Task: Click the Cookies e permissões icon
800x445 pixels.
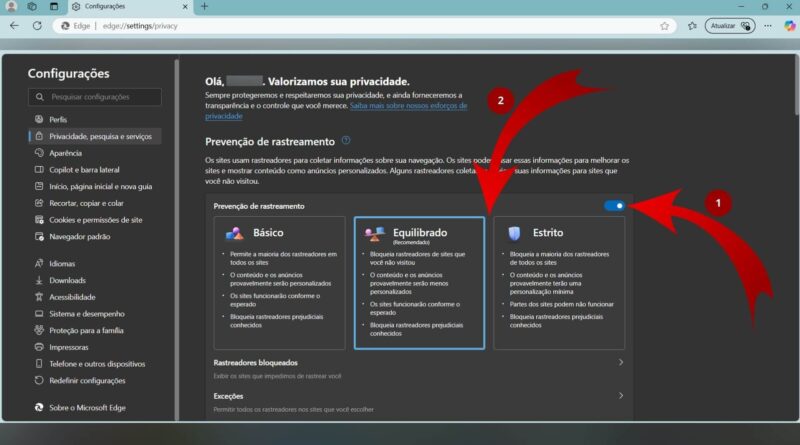Action: [39, 220]
